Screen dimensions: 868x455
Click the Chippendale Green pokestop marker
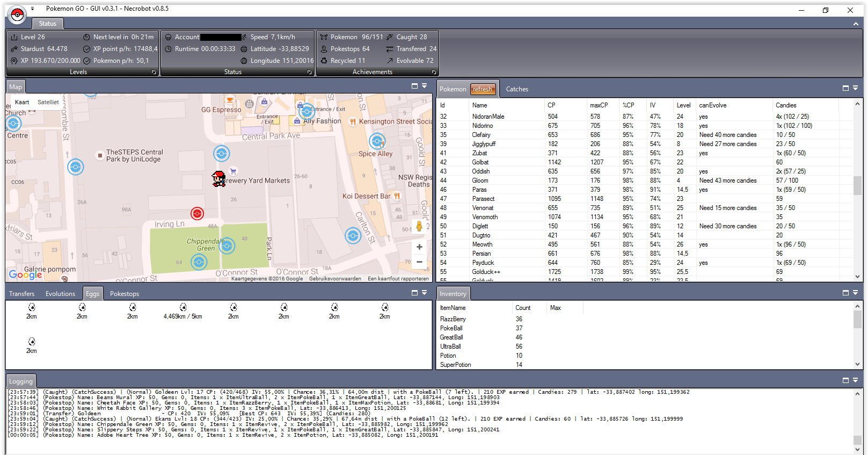(227, 246)
